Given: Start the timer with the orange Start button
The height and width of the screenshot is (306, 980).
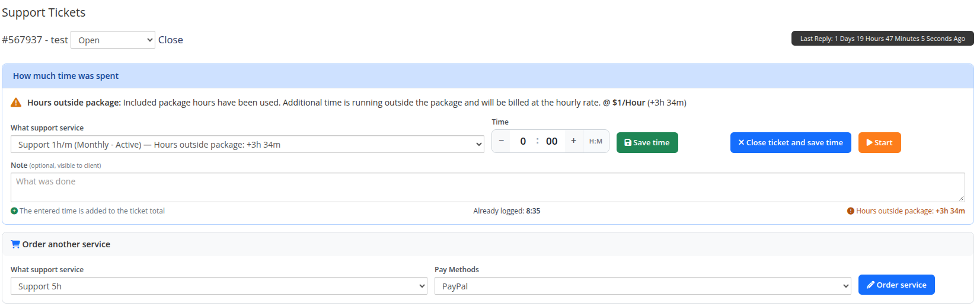Looking at the screenshot, I should click(x=880, y=142).
